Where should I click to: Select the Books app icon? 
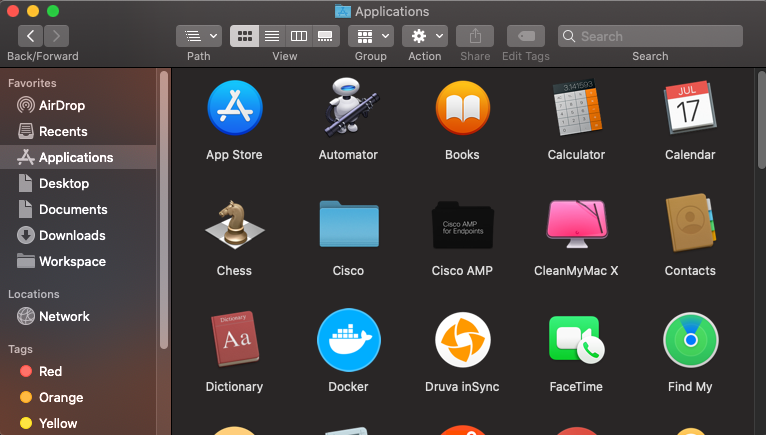(463, 108)
